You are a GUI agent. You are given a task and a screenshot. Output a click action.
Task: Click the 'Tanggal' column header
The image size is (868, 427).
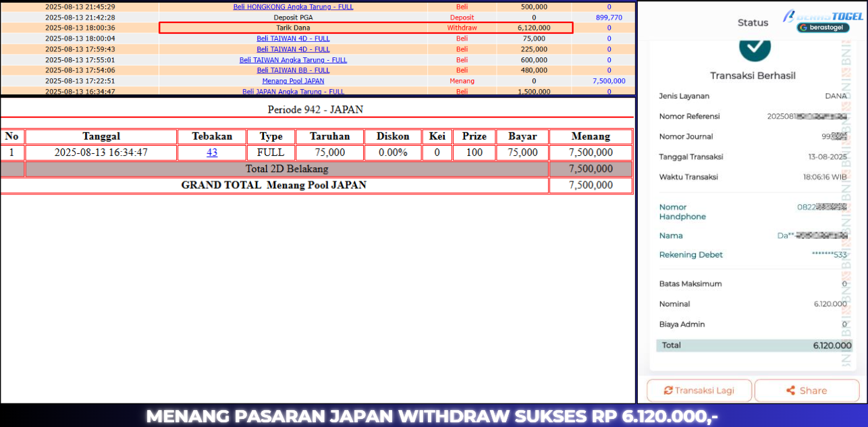(101, 136)
